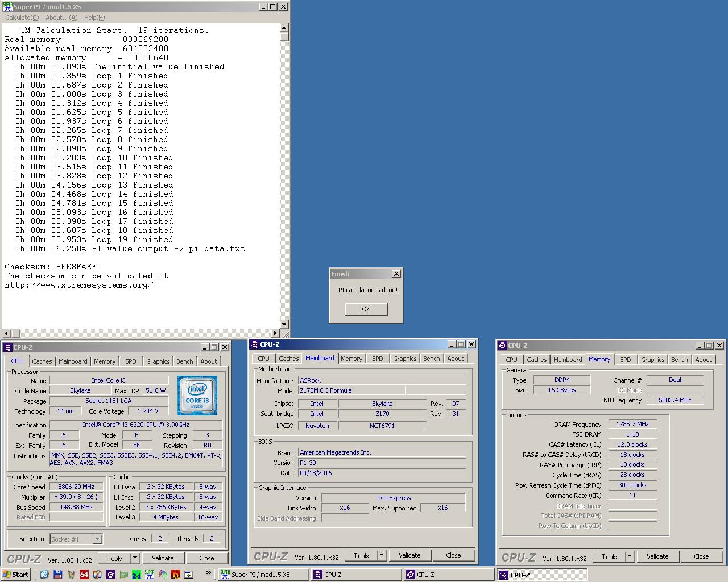Launch the Internet Explorer quick launch icon
Screen dimensions: 728x582
click(44, 575)
